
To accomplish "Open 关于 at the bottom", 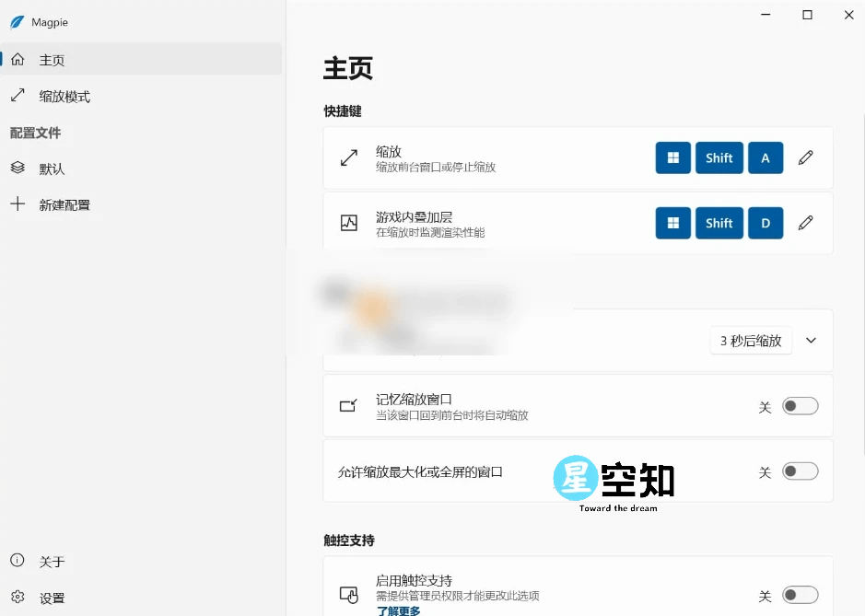I will click(50, 561).
